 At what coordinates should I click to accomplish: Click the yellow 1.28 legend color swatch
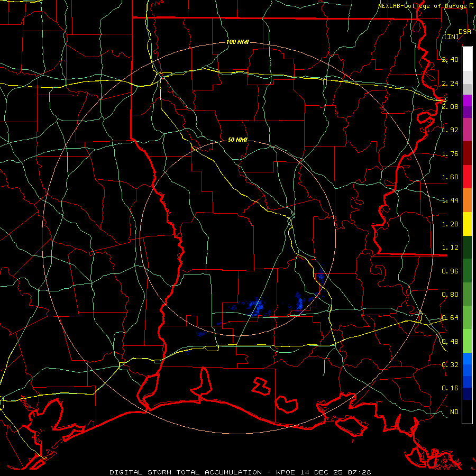coord(467,224)
